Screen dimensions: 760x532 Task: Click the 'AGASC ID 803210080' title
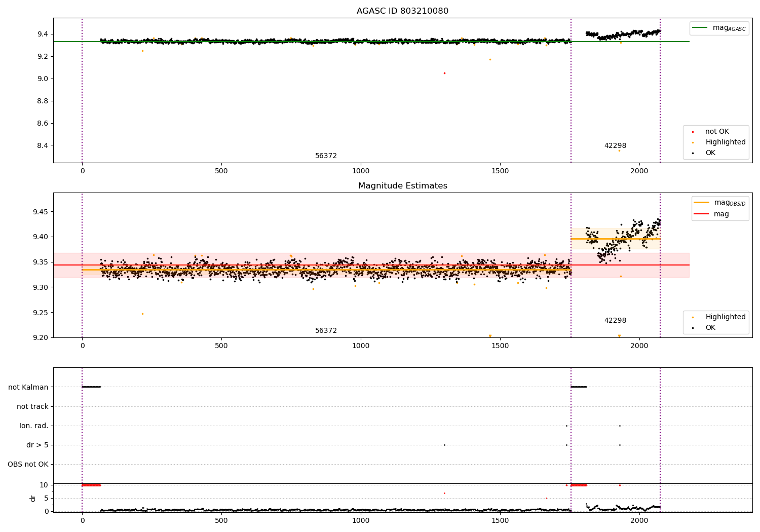point(402,11)
